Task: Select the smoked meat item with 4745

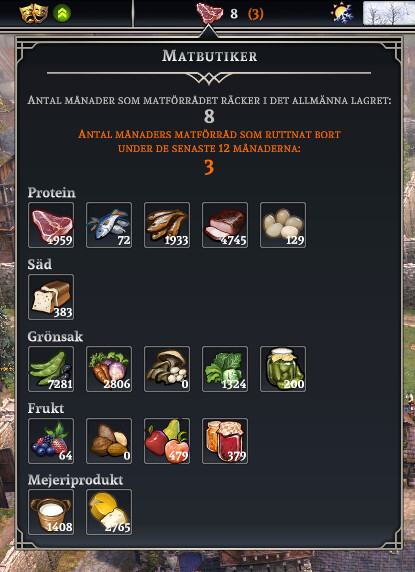Action: pyautogui.click(x=225, y=225)
